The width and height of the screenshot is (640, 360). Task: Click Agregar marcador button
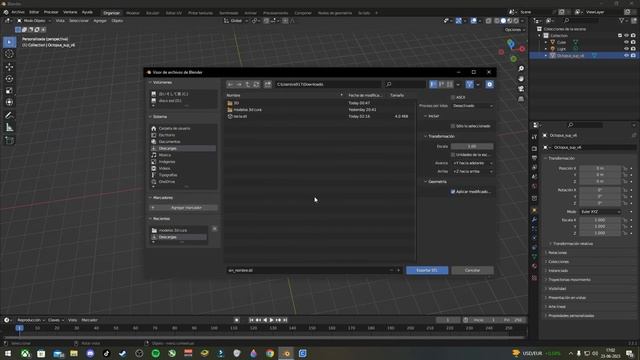click(x=183, y=208)
